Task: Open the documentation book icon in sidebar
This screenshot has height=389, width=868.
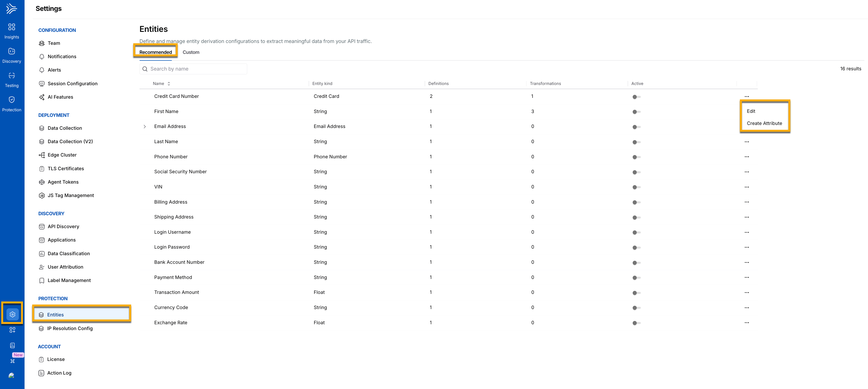Action: (x=12, y=345)
